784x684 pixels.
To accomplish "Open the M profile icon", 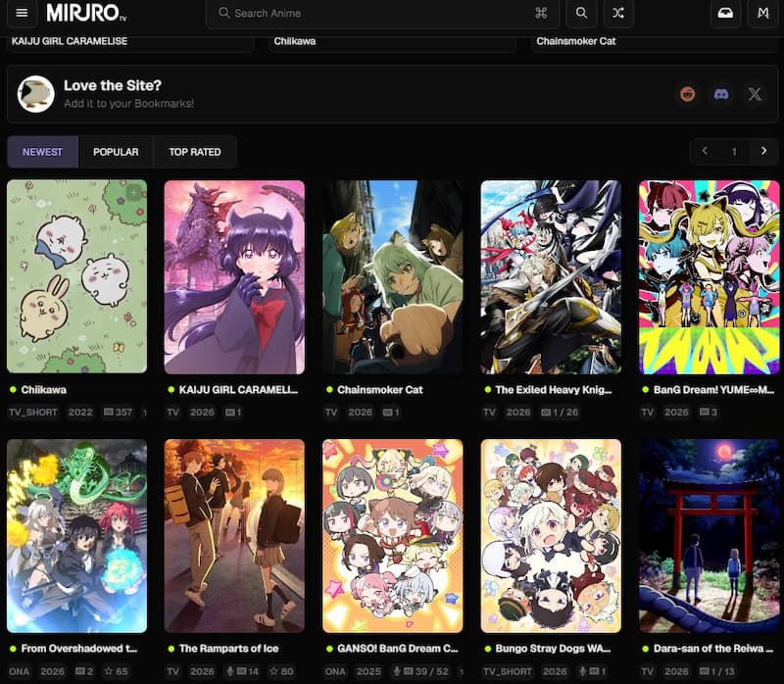I will coord(763,13).
